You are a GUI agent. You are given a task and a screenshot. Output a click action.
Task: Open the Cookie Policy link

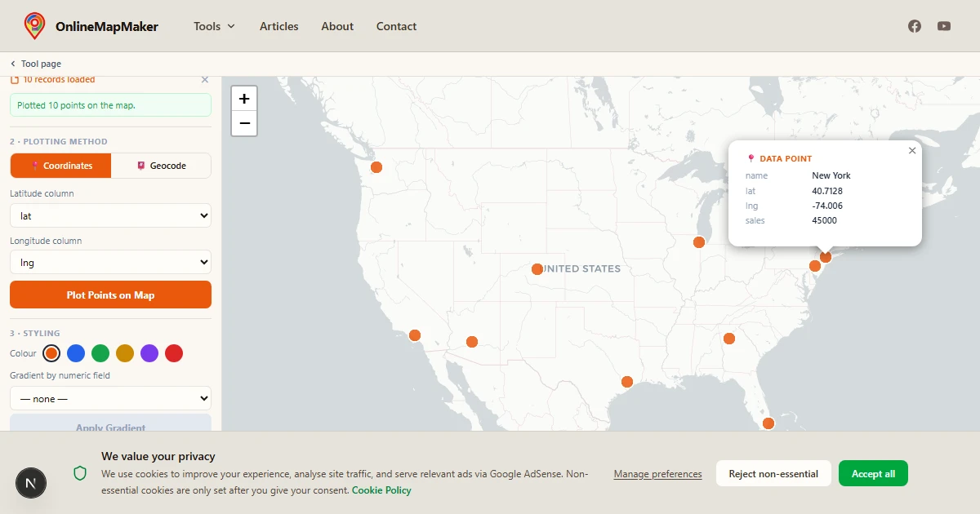point(381,490)
